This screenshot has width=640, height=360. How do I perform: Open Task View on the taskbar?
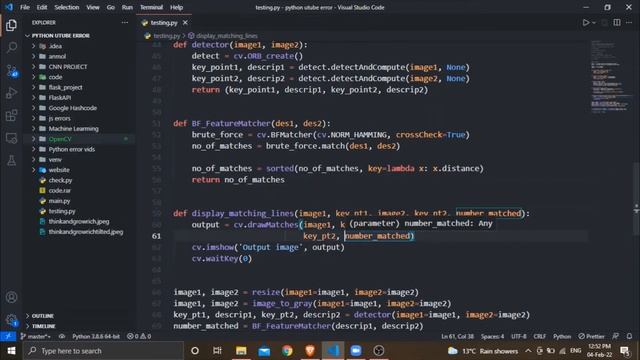217,351
